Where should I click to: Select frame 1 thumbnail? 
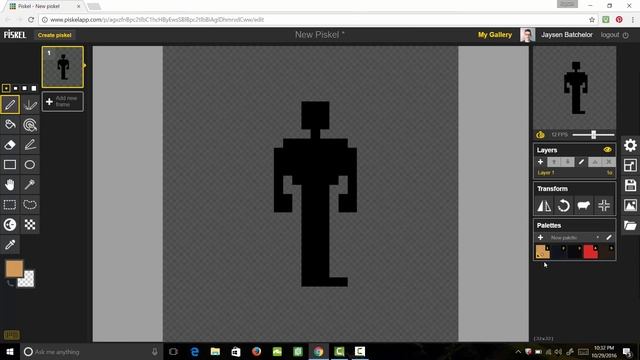point(63,67)
